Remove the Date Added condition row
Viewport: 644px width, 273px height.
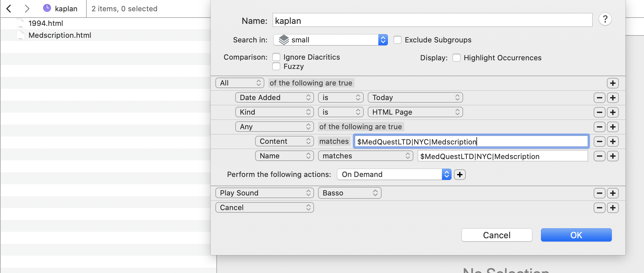point(599,98)
